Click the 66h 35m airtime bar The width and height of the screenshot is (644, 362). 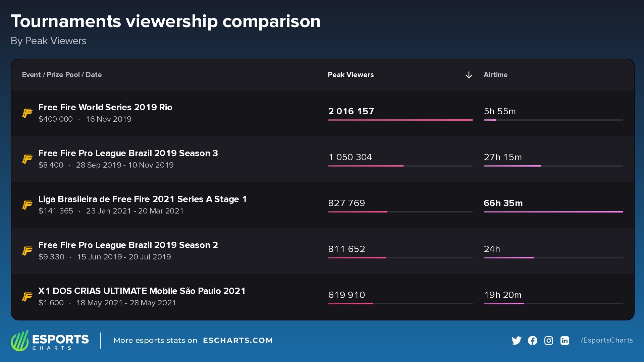[x=553, y=212]
